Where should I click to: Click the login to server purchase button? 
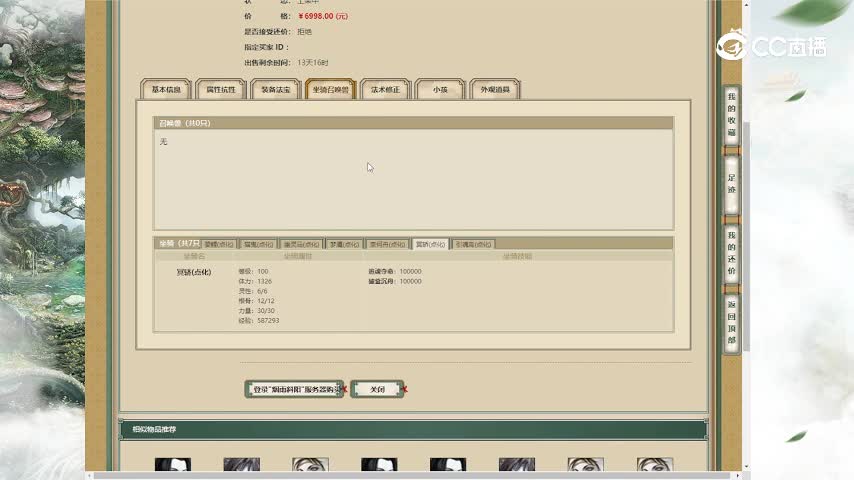[294, 389]
